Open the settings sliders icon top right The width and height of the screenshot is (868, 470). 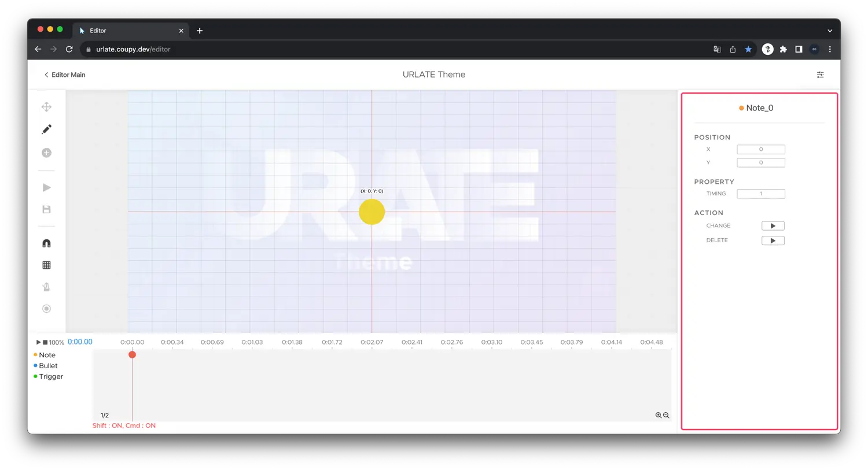point(820,75)
